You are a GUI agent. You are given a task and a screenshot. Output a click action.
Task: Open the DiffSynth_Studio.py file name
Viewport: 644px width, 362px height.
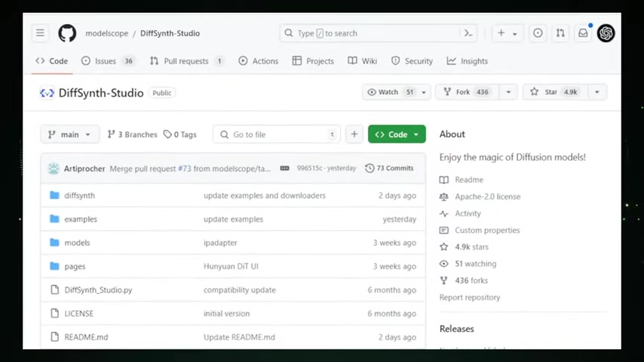coord(98,290)
